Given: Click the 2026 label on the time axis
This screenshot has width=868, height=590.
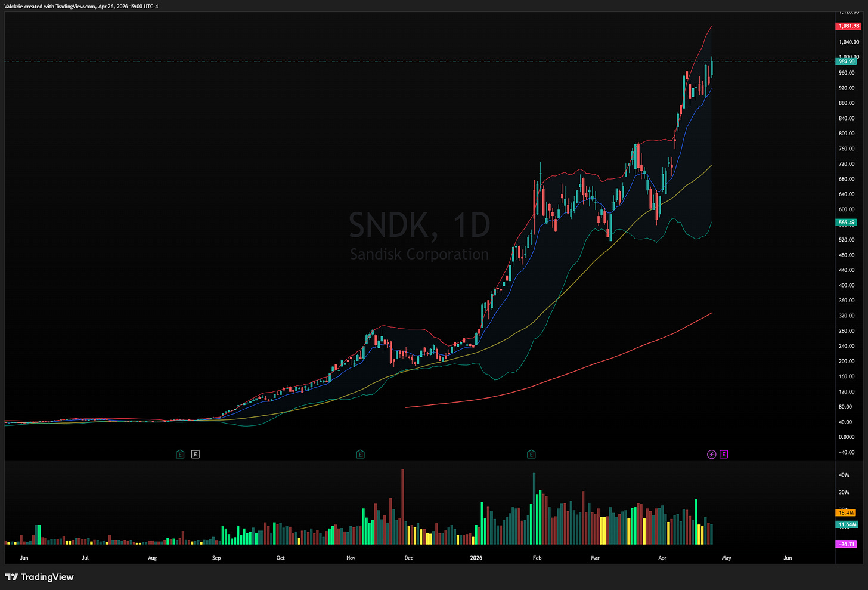Looking at the screenshot, I should pos(476,558).
